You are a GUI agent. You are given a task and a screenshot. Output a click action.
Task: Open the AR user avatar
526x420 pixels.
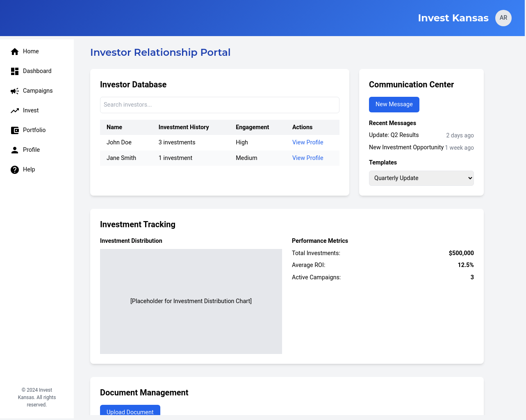click(x=503, y=18)
